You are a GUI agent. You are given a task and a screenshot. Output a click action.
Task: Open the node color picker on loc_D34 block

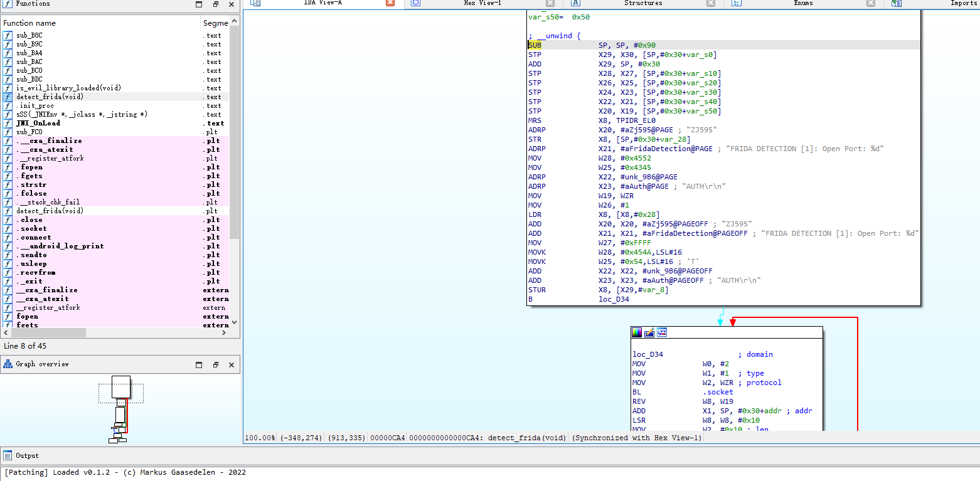click(637, 332)
